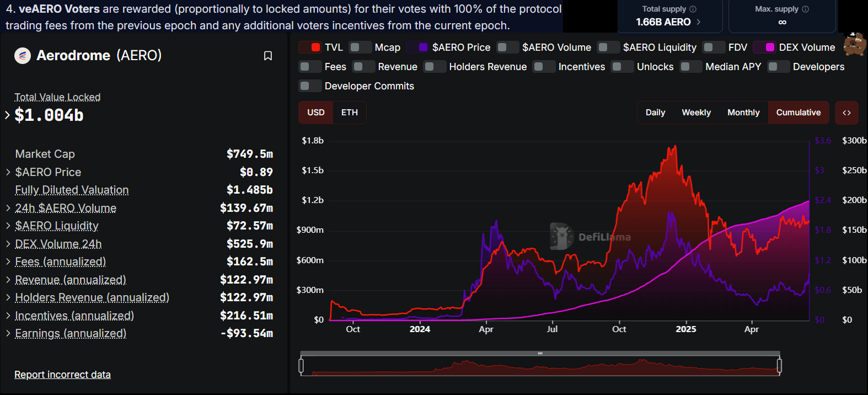The image size is (868, 395).
Task: Expand the $AERO Price row
Action: coord(8,172)
